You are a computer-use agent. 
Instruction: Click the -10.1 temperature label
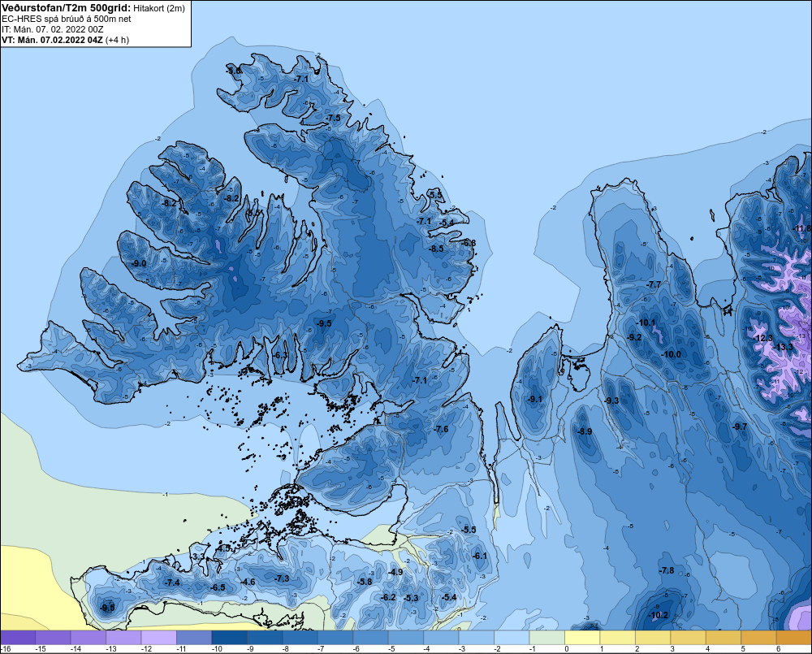pyautogui.click(x=646, y=323)
